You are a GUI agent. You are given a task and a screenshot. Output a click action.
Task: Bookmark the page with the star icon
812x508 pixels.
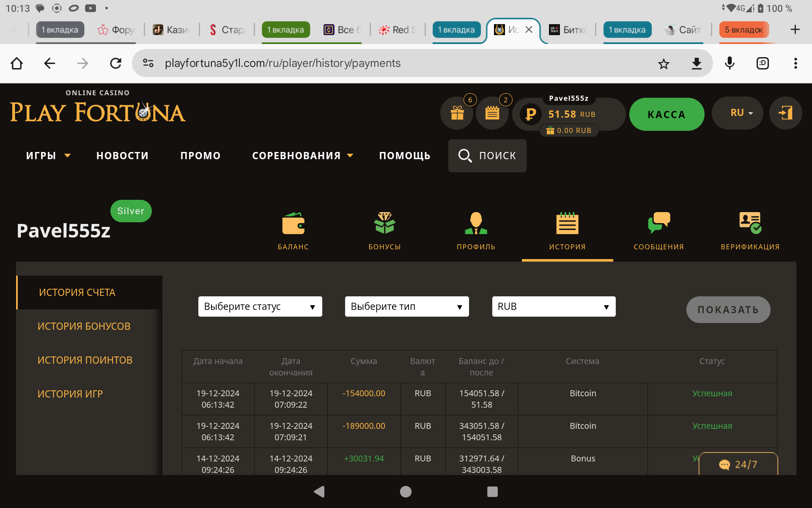(x=664, y=63)
